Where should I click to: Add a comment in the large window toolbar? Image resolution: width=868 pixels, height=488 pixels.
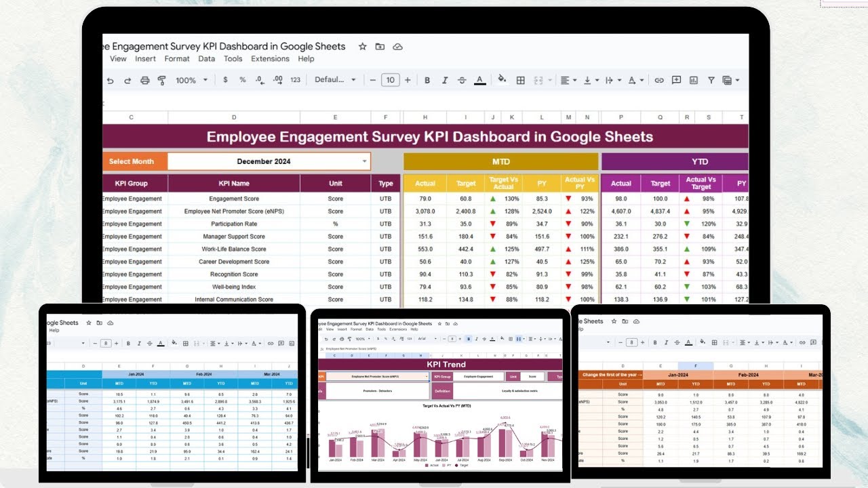[x=676, y=80]
